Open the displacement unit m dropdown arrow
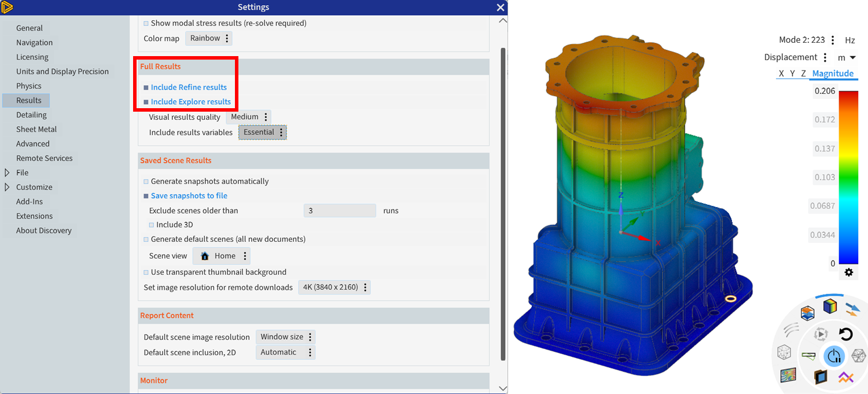The width and height of the screenshot is (868, 394). (853, 57)
